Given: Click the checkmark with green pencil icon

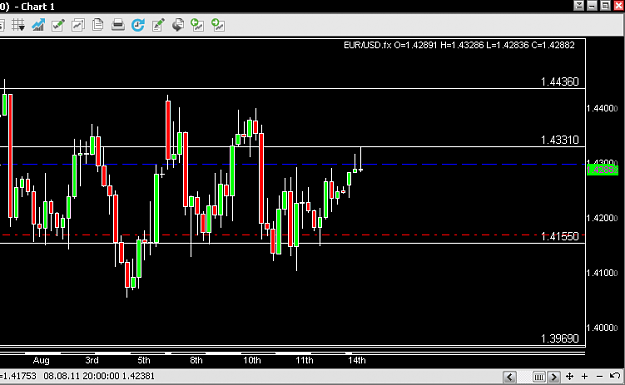Looking at the screenshot, I should [58, 25].
